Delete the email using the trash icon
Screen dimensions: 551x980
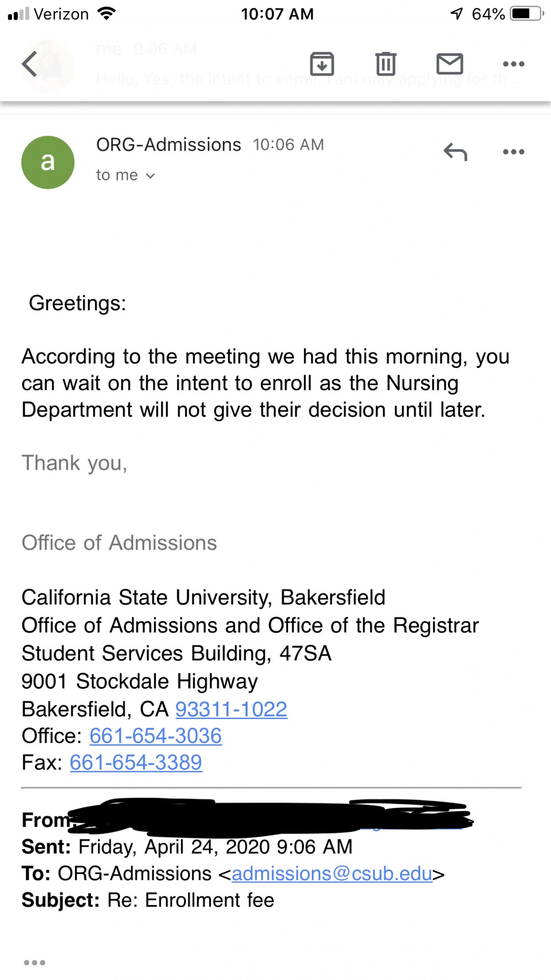pyautogui.click(x=386, y=64)
